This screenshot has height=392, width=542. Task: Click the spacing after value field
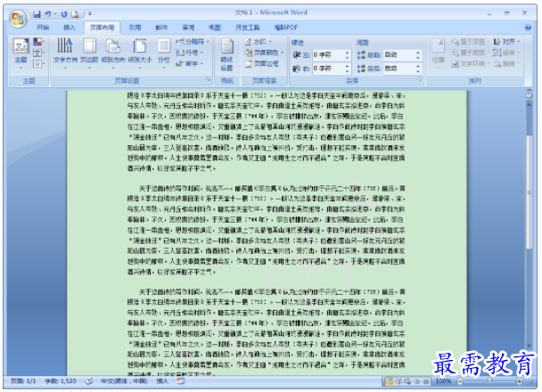click(x=398, y=69)
